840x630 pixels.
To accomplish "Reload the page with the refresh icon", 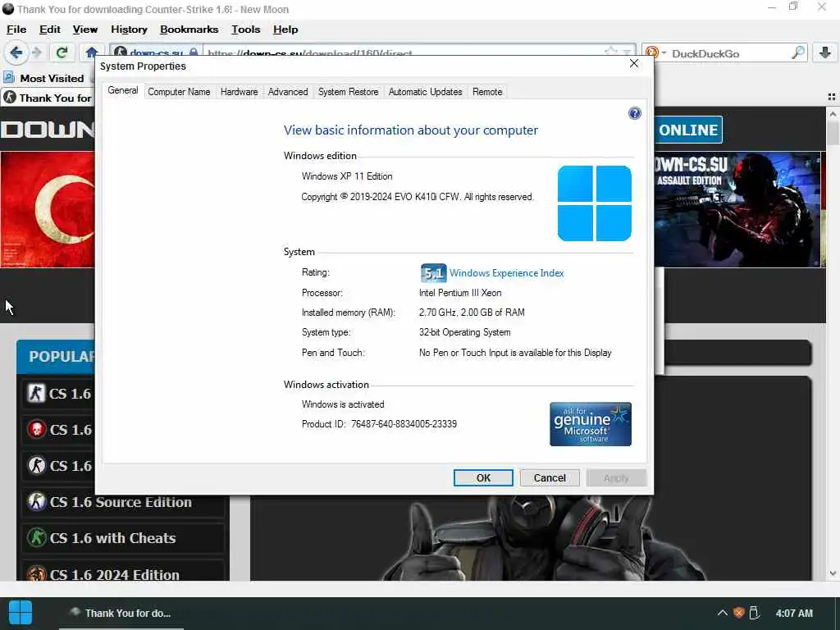I will coord(62,52).
